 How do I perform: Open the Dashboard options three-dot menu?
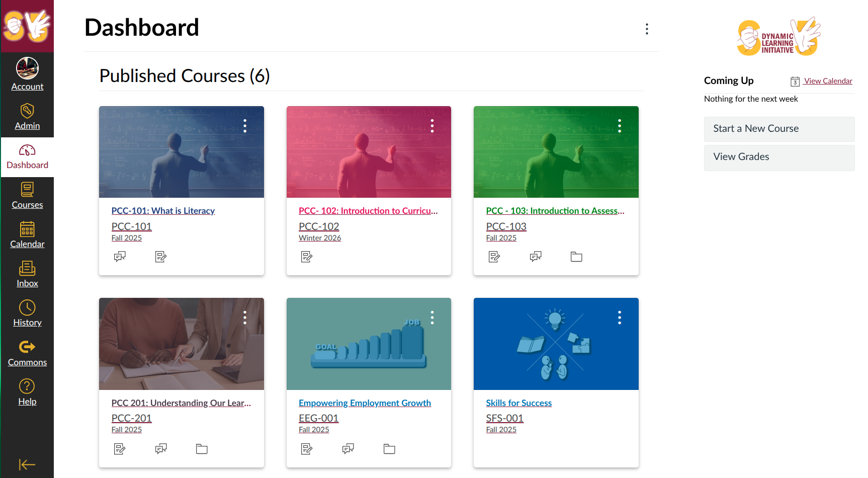click(647, 29)
